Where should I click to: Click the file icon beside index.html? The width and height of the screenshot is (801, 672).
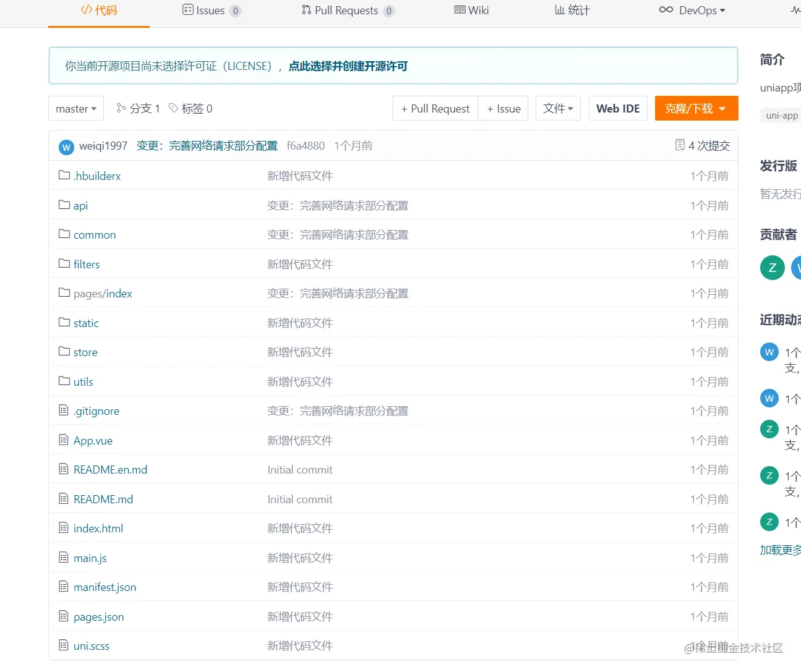[x=64, y=527]
